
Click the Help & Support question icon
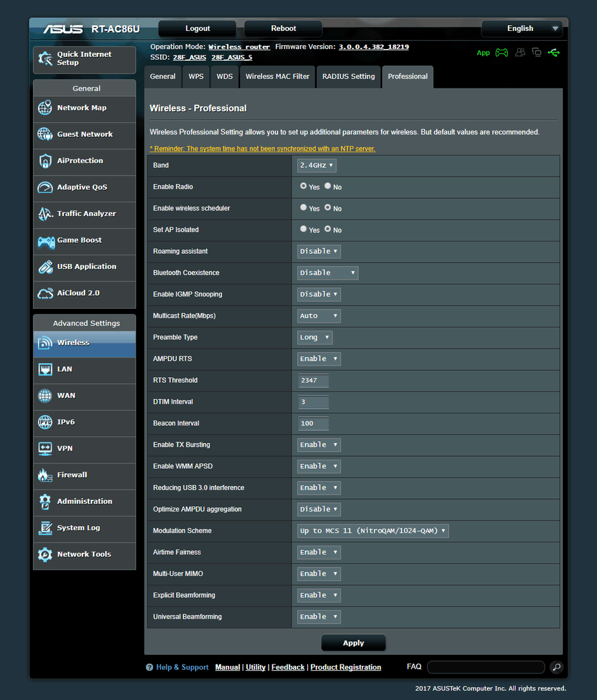(150, 668)
